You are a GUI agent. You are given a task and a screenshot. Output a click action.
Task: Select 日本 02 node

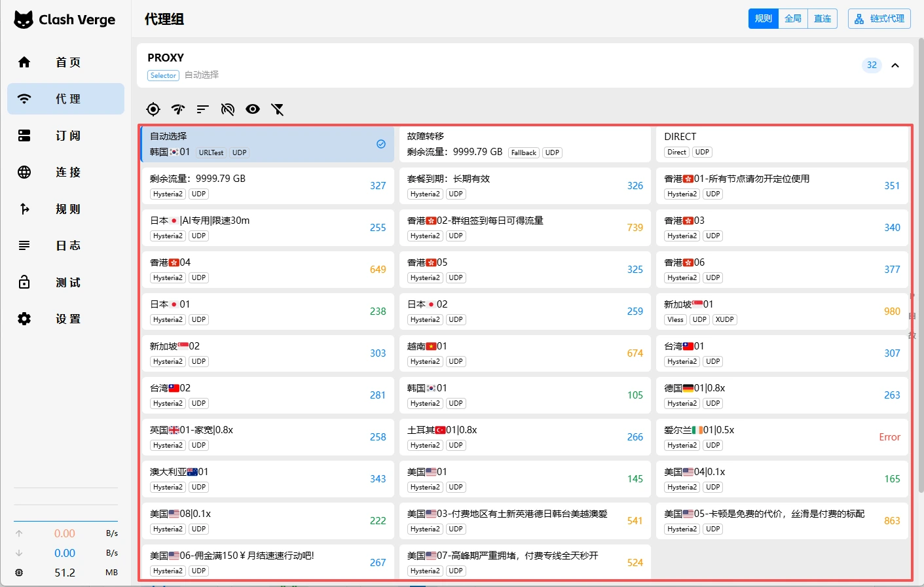tap(525, 311)
